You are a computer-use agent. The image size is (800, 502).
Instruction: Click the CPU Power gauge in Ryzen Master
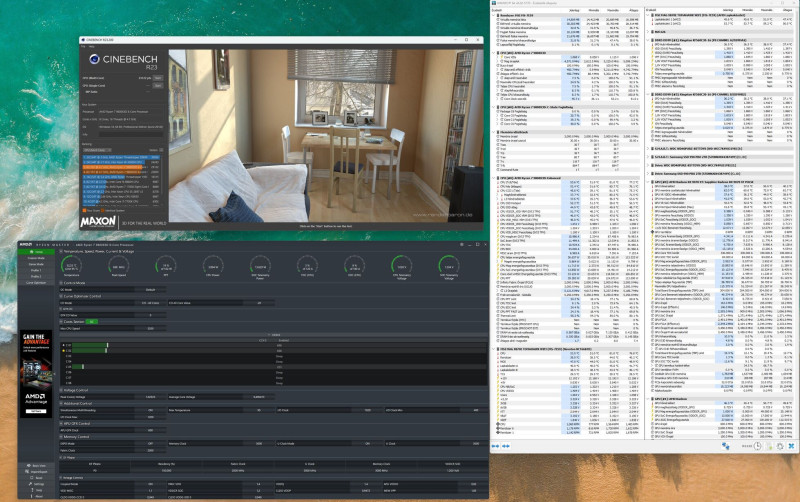coord(213,266)
